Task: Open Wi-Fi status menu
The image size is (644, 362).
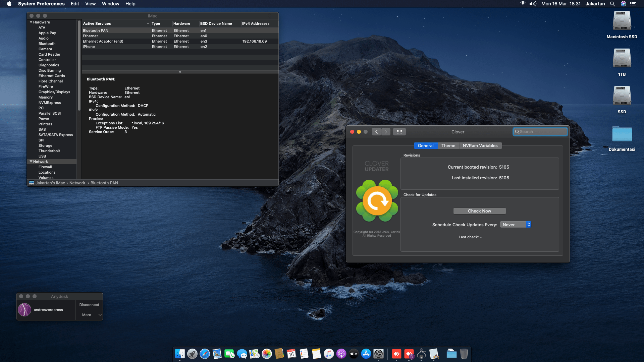Action: pos(523,4)
